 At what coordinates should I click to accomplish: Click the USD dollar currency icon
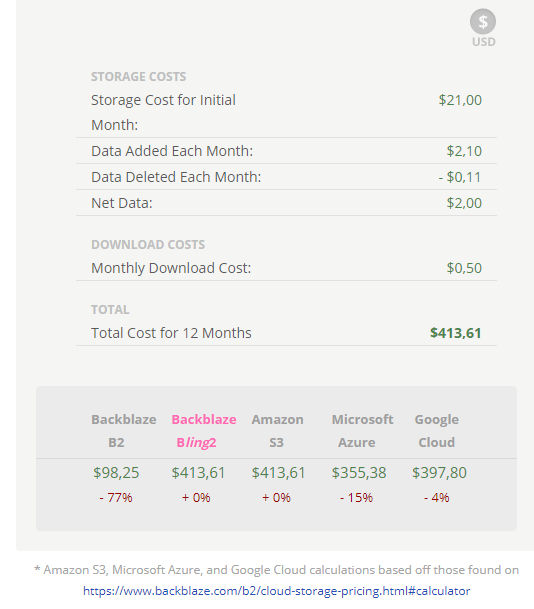point(483,22)
